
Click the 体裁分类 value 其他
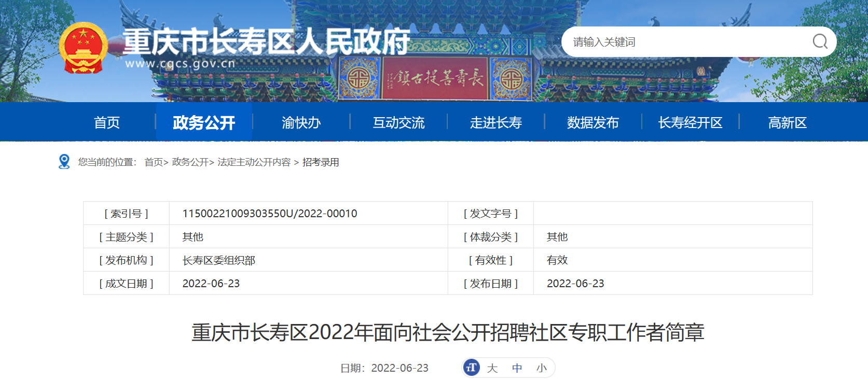[x=557, y=237]
